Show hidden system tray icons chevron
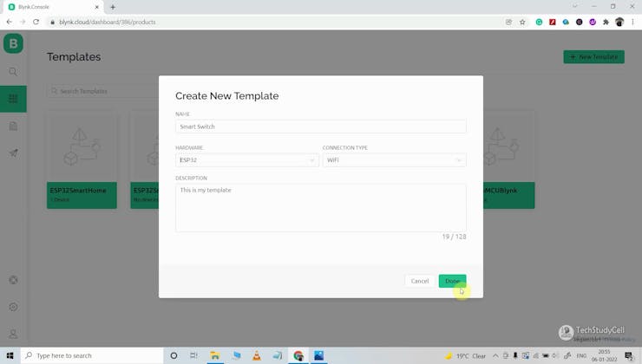Image resolution: width=642 pixels, height=364 pixels. click(495, 356)
